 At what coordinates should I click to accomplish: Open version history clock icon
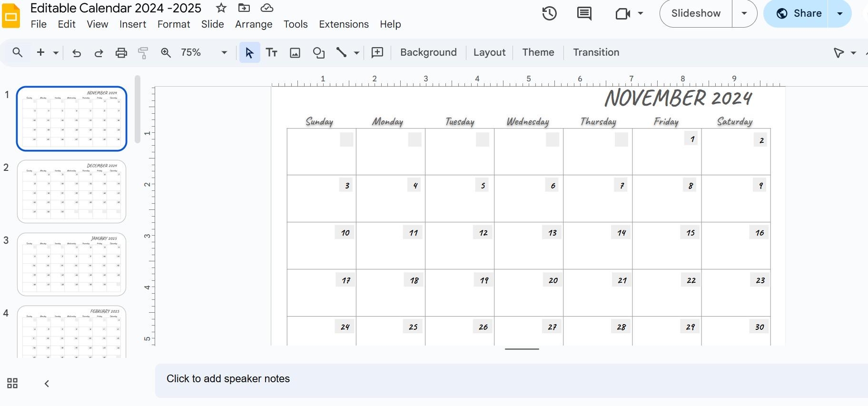coord(549,13)
